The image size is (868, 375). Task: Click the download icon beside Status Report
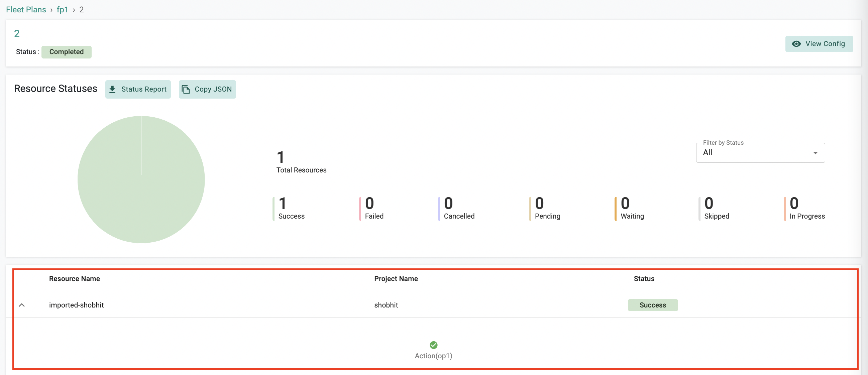113,89
